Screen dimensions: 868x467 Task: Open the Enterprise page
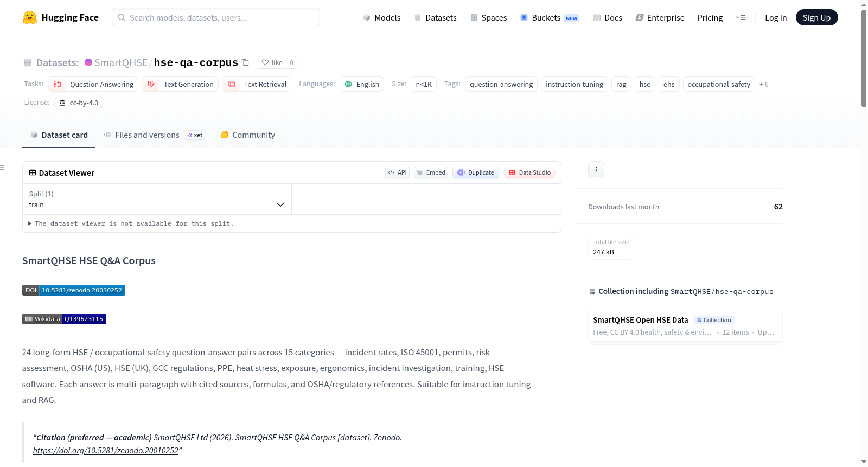click(x=660, y=17)
